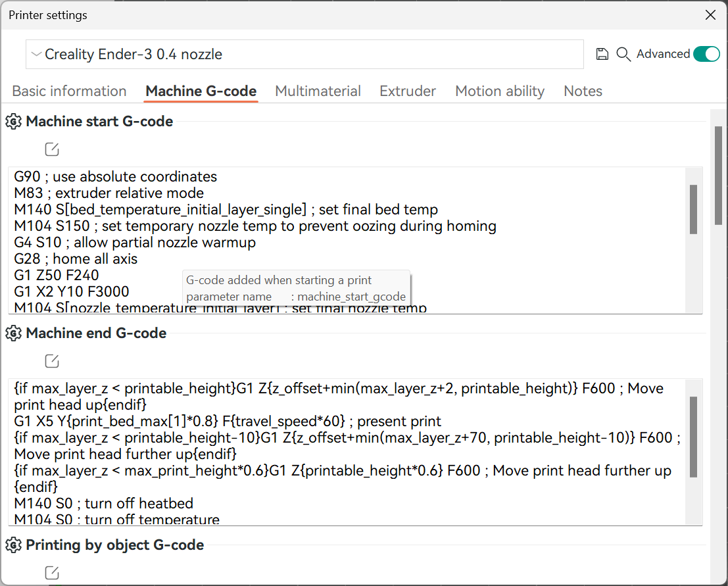Click the gear icon beside Printing by object G-code
The height and width of the screenshot is (586, 728).
click(x=13, y=545)
